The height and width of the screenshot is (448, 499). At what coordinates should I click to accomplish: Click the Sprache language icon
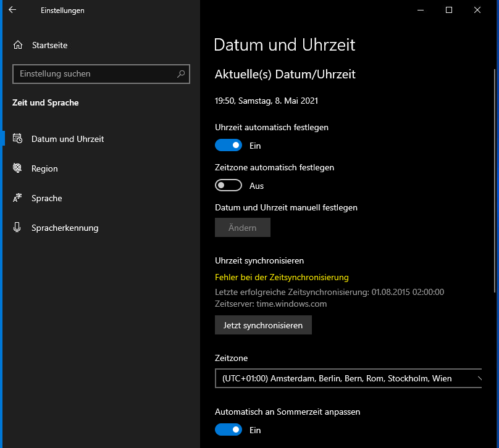[17, 197]
